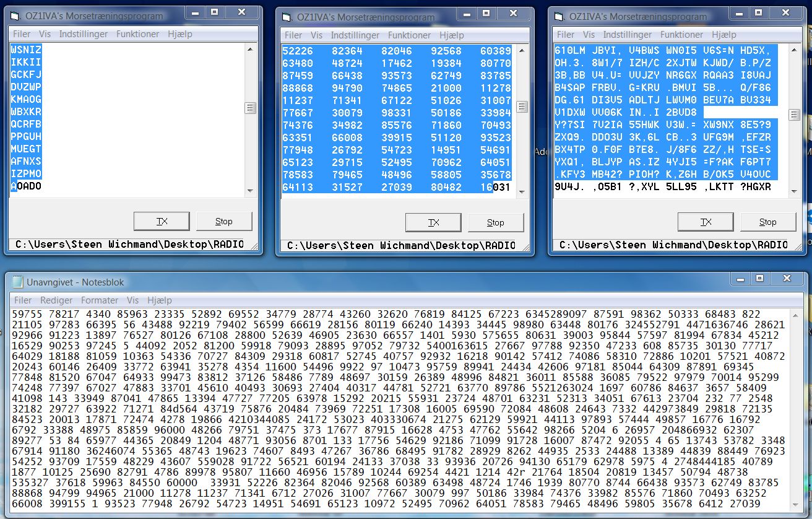
Task: Click scroll-down arrow in the letter-groups text area
Action: (x=250, y=191)
